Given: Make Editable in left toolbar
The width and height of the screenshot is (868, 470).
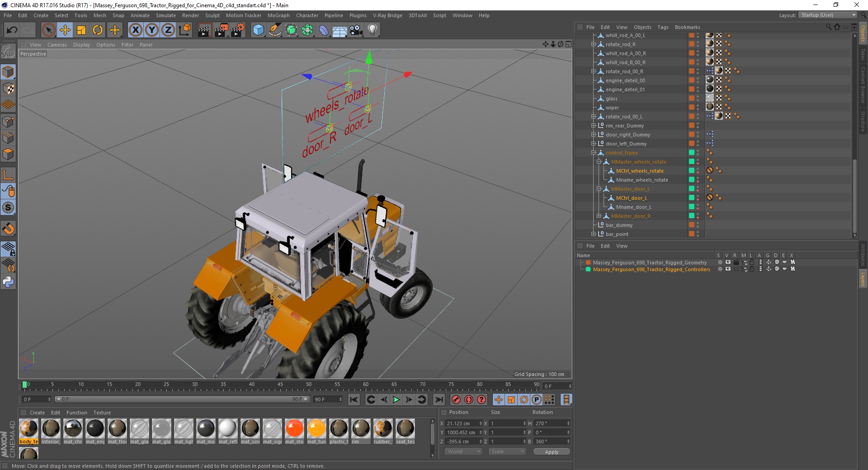Looking at the screenshot, I should pos(8,52).
